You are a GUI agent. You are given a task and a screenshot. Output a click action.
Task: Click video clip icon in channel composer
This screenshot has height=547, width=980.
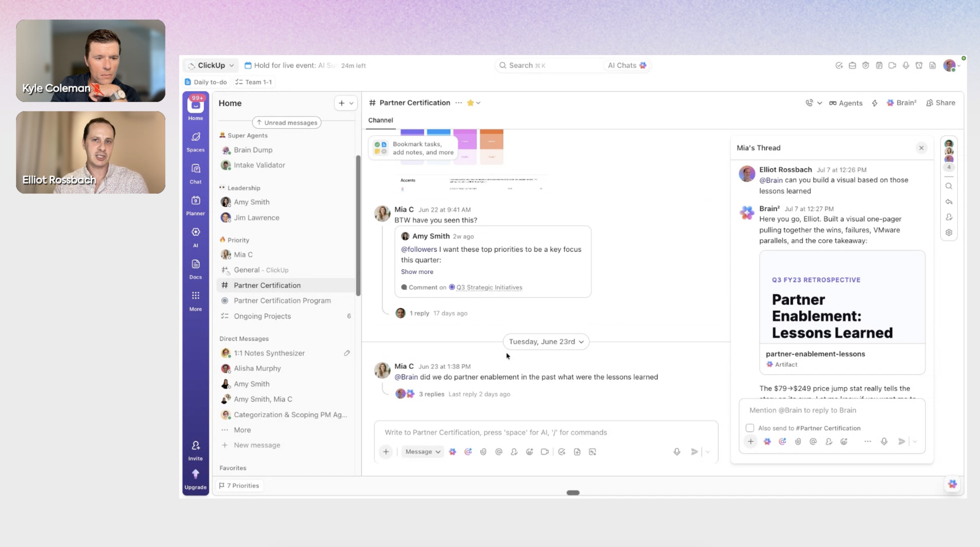coord(545,451)
